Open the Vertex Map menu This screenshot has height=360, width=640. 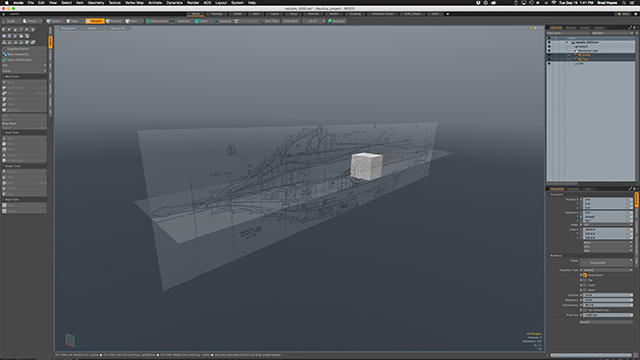tap(134, 2)
